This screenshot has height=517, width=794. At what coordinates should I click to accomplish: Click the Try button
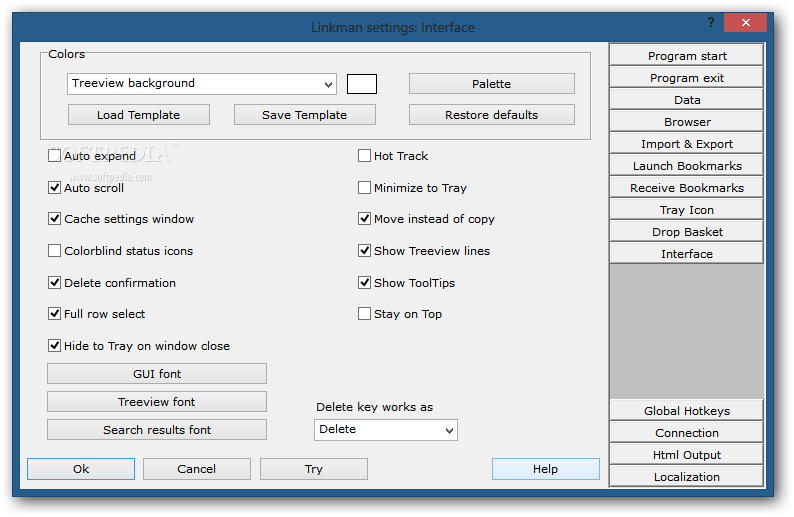(313, 469)
